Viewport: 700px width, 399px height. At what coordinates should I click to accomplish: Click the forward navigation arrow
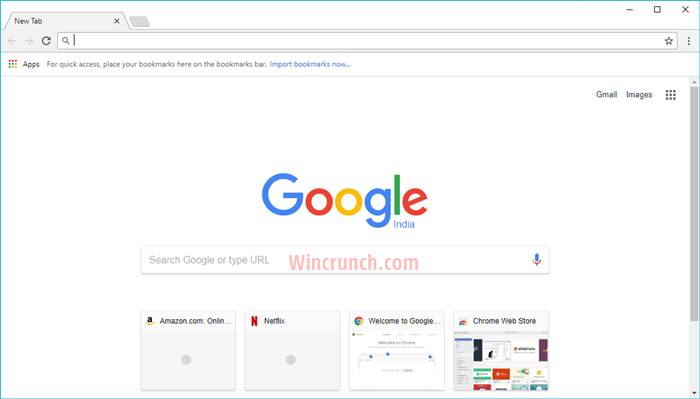click(x=29, y=41)
